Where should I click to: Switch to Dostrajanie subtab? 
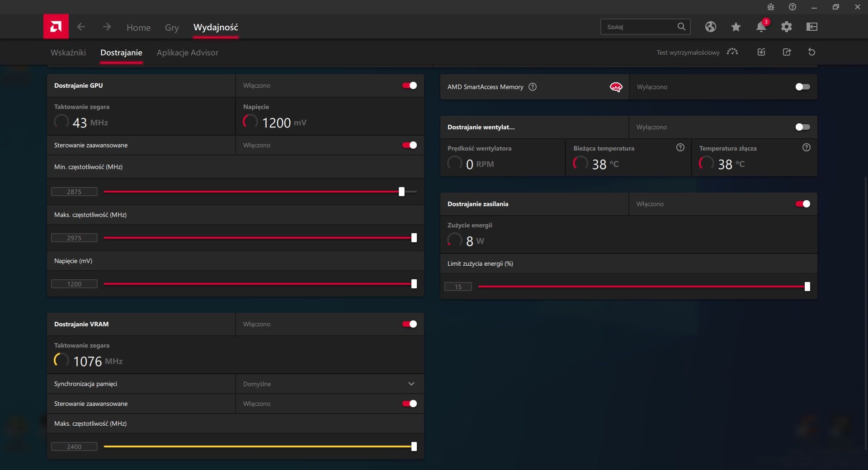tap(121, 52)
